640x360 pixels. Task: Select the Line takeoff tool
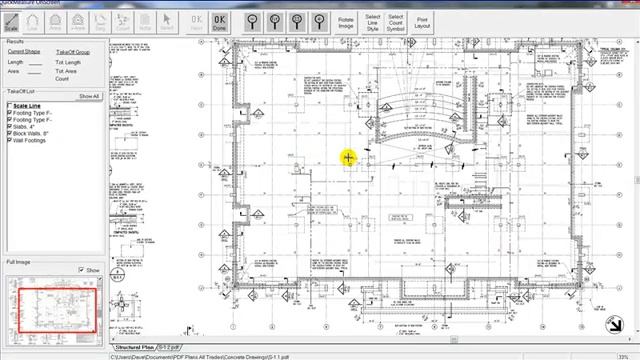point(33,22)
